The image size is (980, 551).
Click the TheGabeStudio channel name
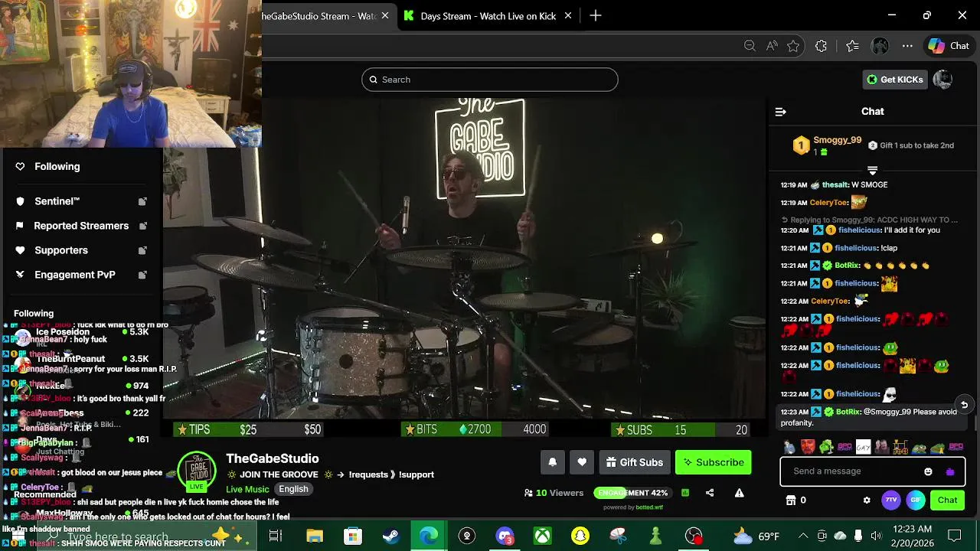[x=273, y=458]
